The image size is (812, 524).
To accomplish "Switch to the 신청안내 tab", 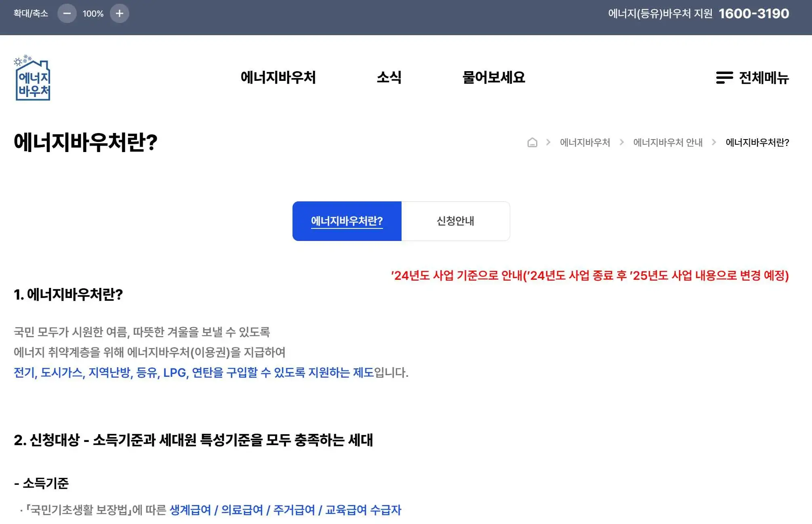I will tap(456, 221).
